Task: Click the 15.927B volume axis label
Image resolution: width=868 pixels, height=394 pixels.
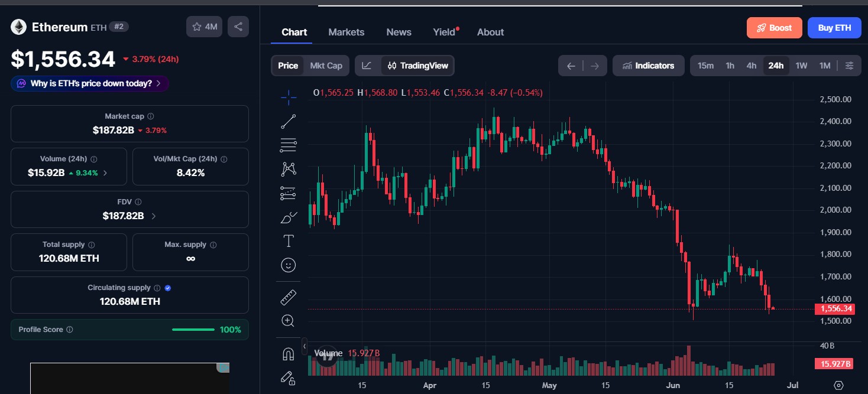Action: [x=834, y=364]
